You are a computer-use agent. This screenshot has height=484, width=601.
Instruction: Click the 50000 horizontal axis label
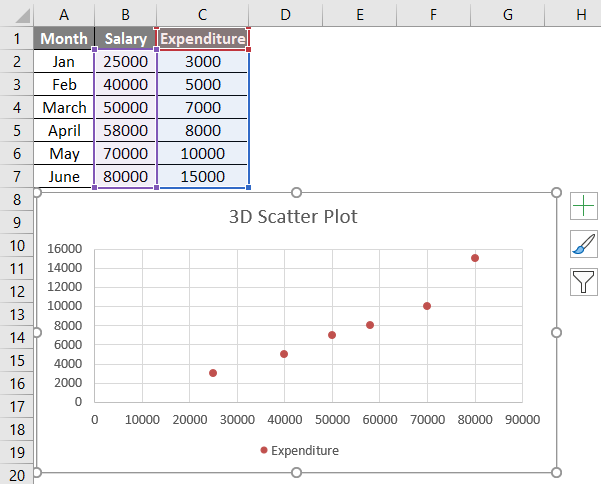coord(332,420)
